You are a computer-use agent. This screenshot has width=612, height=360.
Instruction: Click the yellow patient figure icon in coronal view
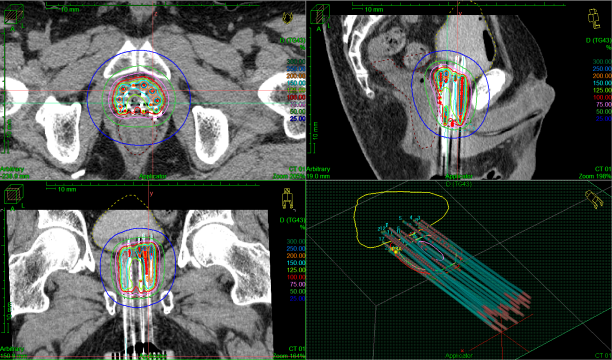(x=287, y=198)
